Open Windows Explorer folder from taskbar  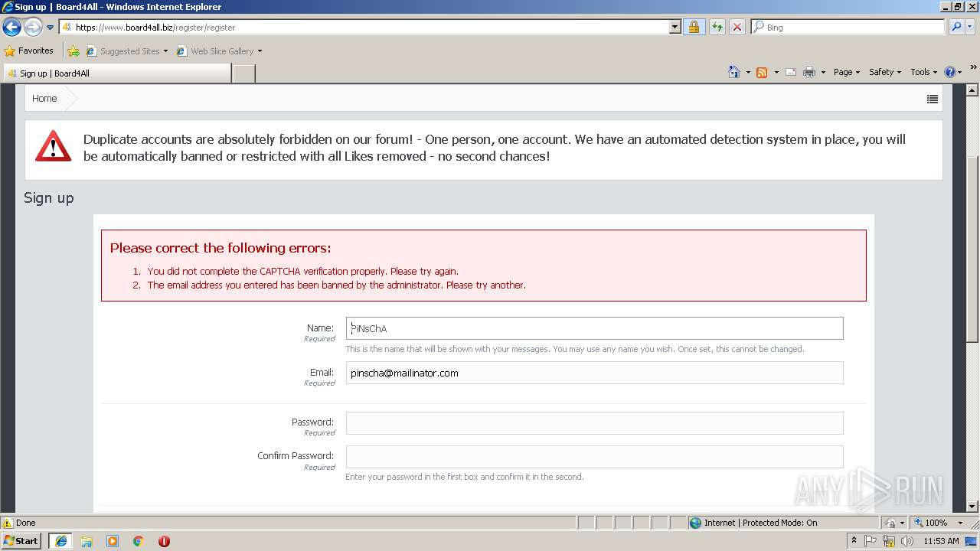[87, 541]
